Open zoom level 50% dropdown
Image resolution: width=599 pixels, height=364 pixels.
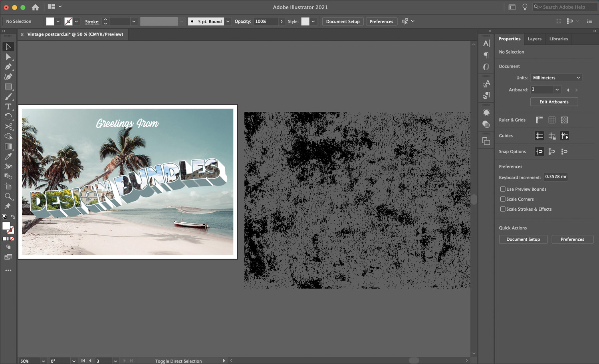point(43,361)
